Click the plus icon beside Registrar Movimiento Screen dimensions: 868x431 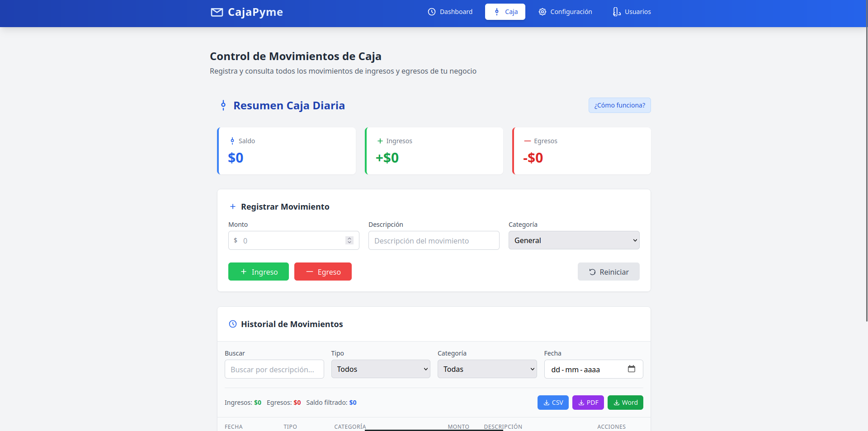(233, 206)
